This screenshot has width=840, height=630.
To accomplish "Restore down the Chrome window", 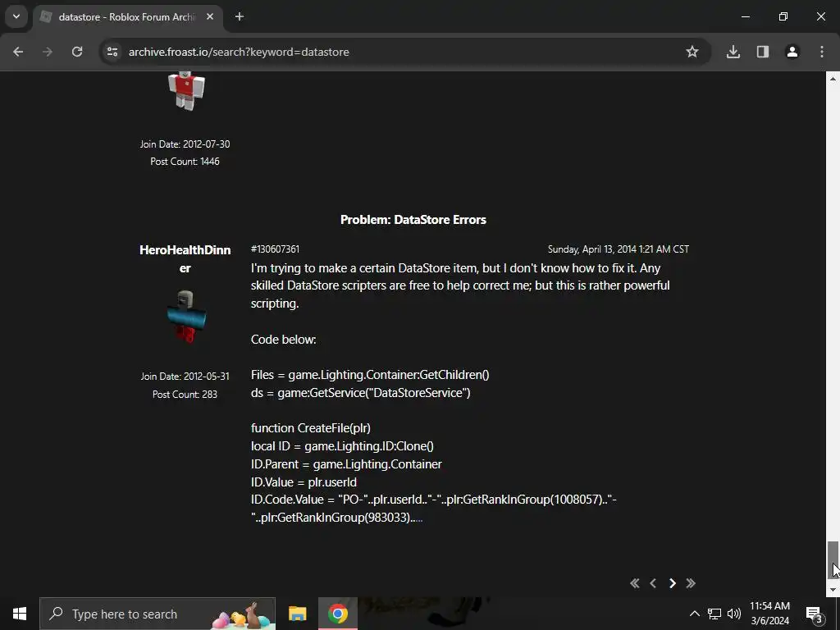I will click(783, 16).
